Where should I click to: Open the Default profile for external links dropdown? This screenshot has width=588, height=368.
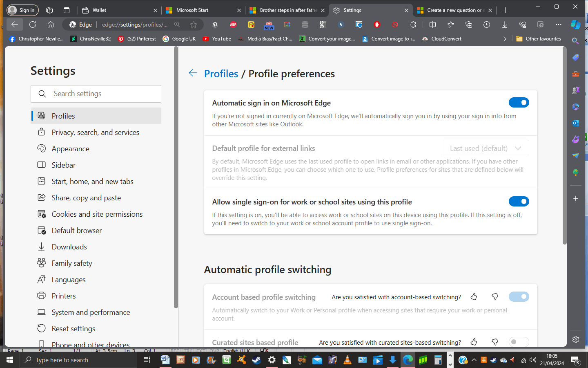[x=486, y=148]
